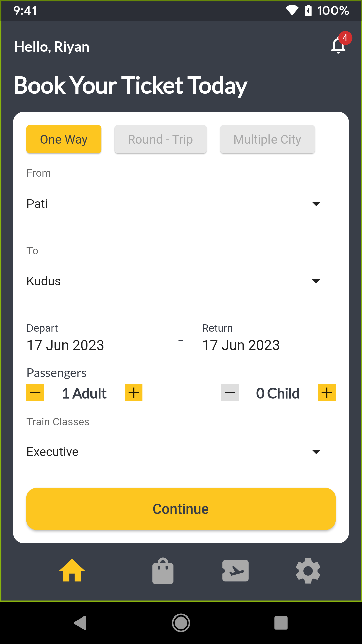This screenshot has width=362, height=644.
Task: Increase child count with plus button
Action: (x=326, y=393)
